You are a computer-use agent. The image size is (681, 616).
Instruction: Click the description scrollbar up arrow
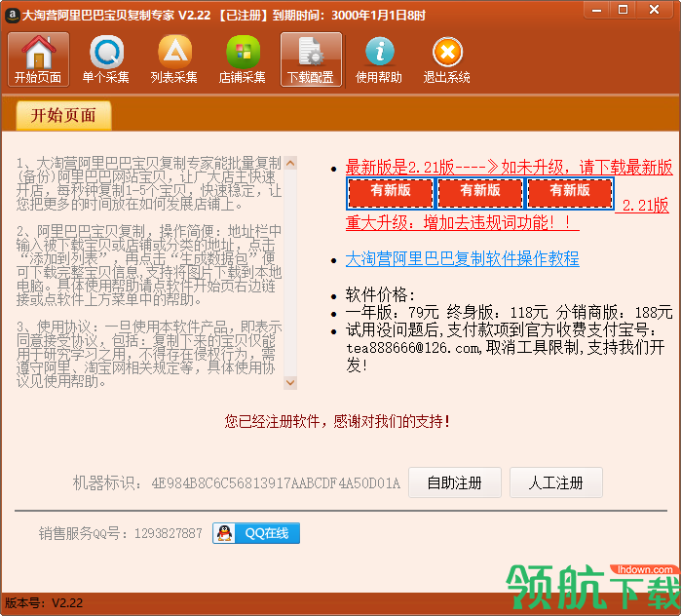click(x=290, y=164)
